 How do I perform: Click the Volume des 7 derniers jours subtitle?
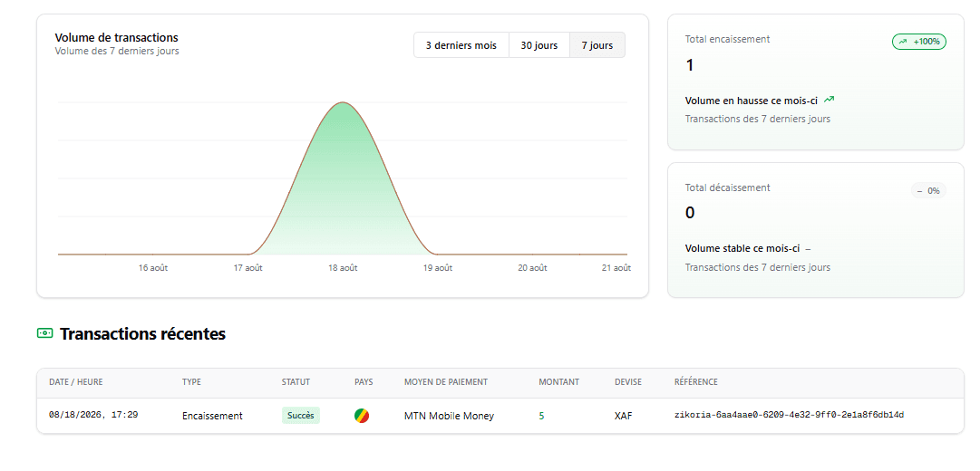pyautogui.click(x=117, y=52)
